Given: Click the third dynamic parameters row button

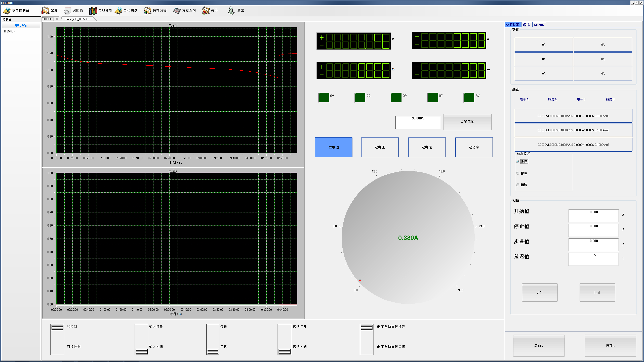Looking at the screenshot, I should point(573,145).
